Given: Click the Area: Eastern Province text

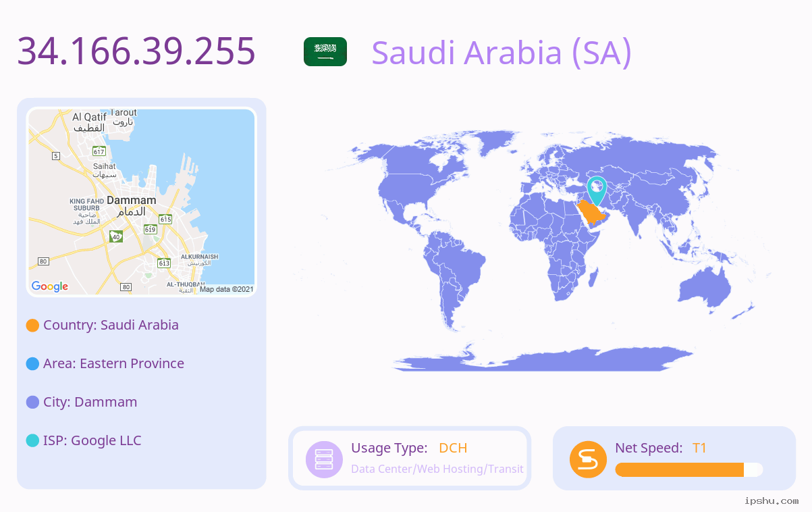Looking at the screenshot, I should point(113,363).
